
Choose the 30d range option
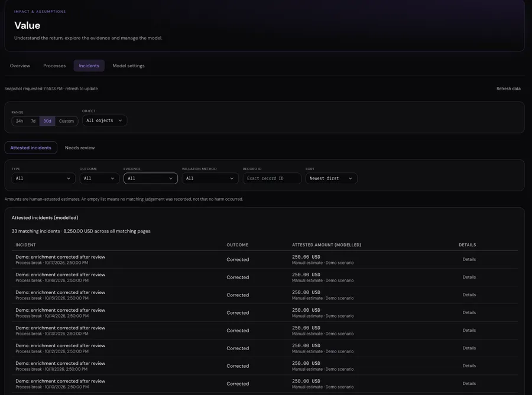[x=47, y=121]
